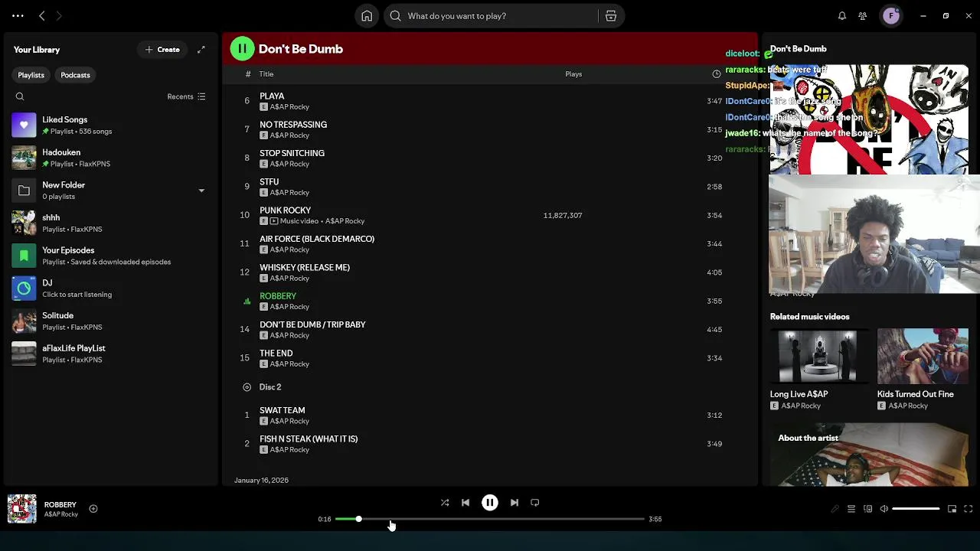Expand the New Folder arrow
The height and width of the screenshot is (551, 980).
(201, 191)
